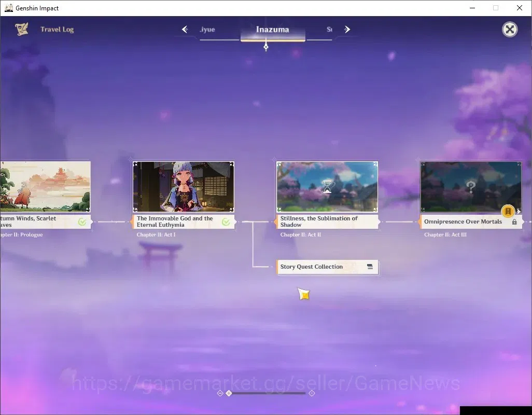Click the Travel Log scroll icon

click(x=22, y=29)
